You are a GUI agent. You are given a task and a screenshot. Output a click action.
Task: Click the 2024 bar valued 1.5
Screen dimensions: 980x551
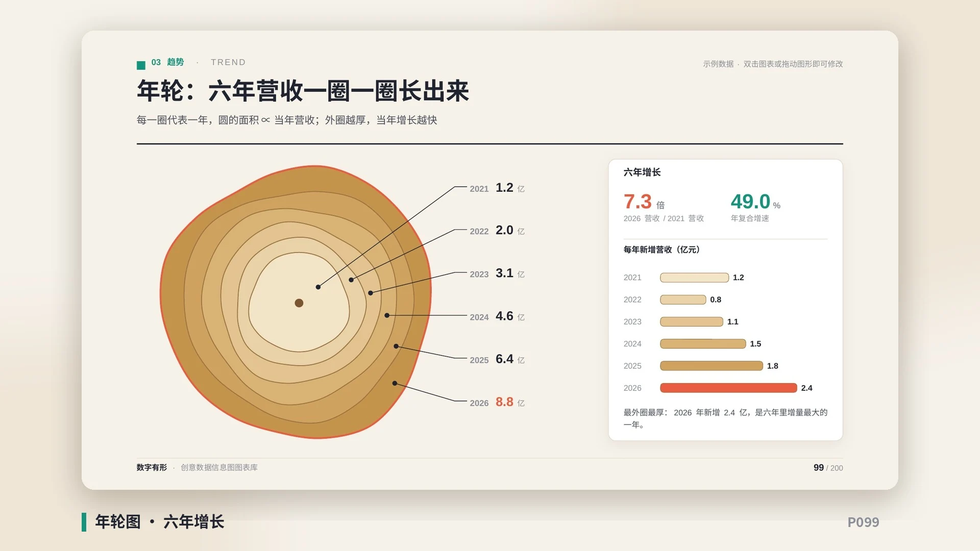[x=703, y=344]
